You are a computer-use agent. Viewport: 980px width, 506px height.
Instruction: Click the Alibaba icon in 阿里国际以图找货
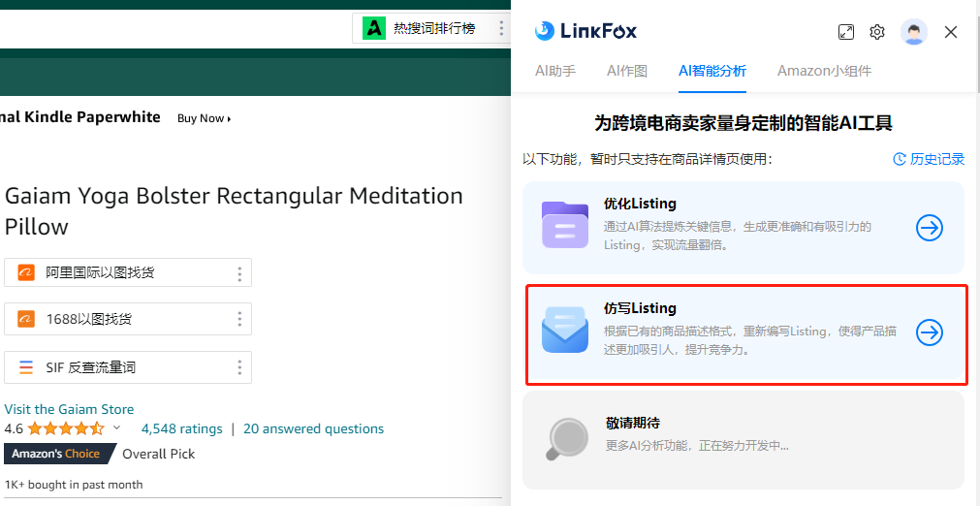(x=26, y=273)
